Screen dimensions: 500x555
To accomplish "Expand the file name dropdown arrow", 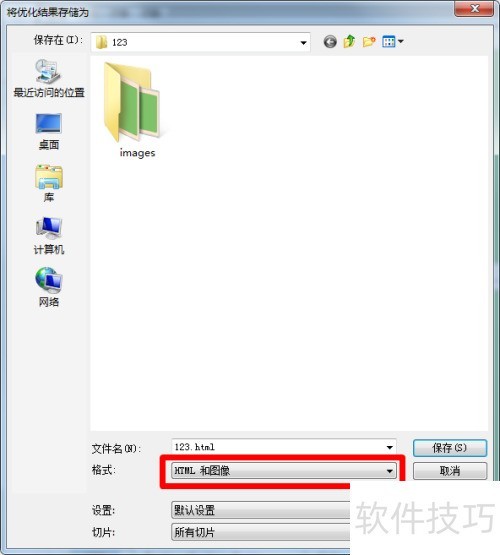I will click(390, 447).
